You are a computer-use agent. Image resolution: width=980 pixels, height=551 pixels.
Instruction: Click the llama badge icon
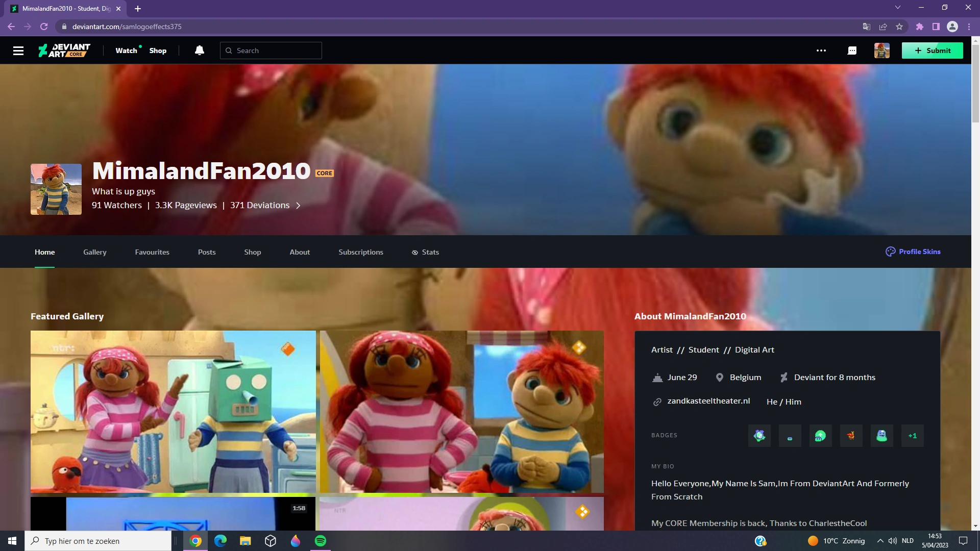point(851,435)
